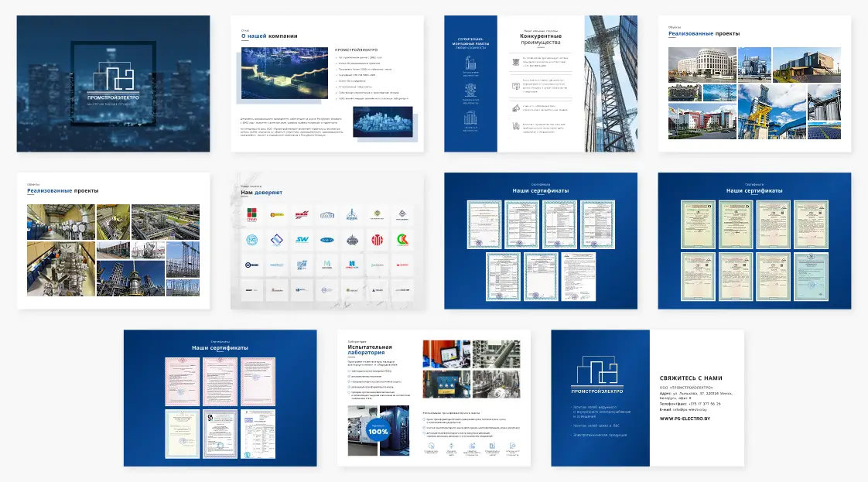The image size is (868, 482).
Task: Click the steel tower photo on advantages slide
Action: pos(611,84)
